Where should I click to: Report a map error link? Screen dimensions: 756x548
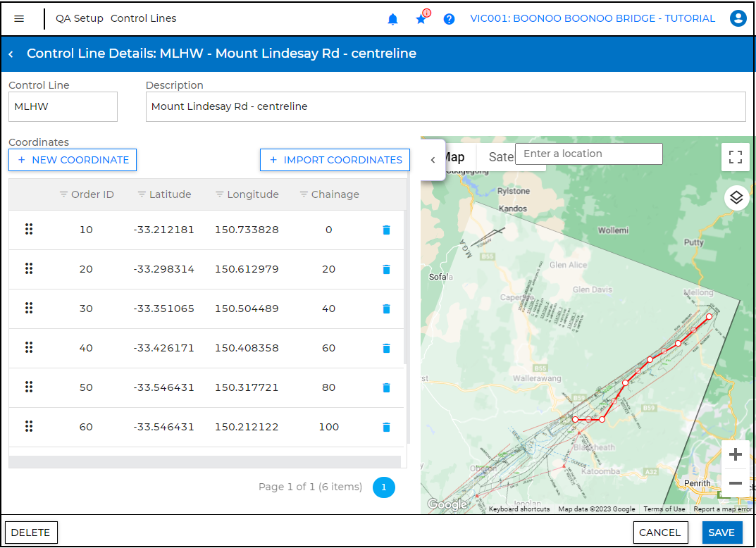point(722,509)
